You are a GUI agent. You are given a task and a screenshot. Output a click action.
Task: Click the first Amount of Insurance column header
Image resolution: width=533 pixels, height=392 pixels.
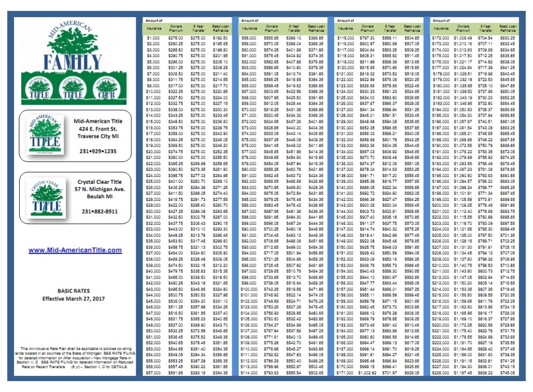(x=155, y=23)
